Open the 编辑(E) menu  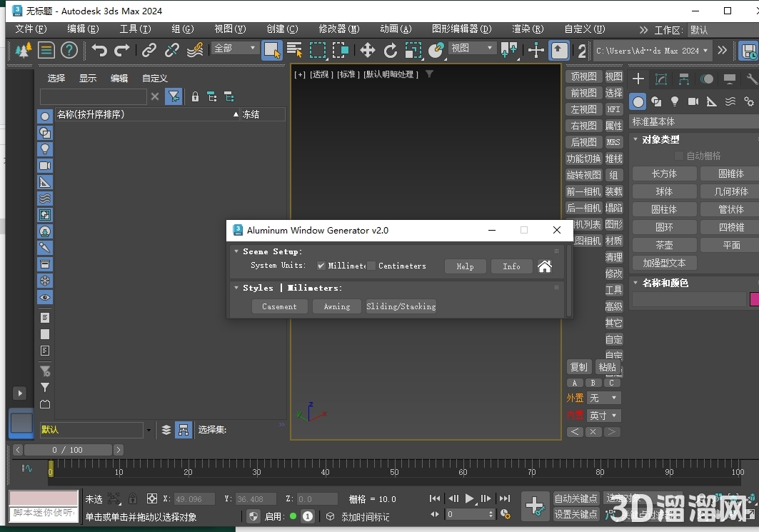point(83,29)
